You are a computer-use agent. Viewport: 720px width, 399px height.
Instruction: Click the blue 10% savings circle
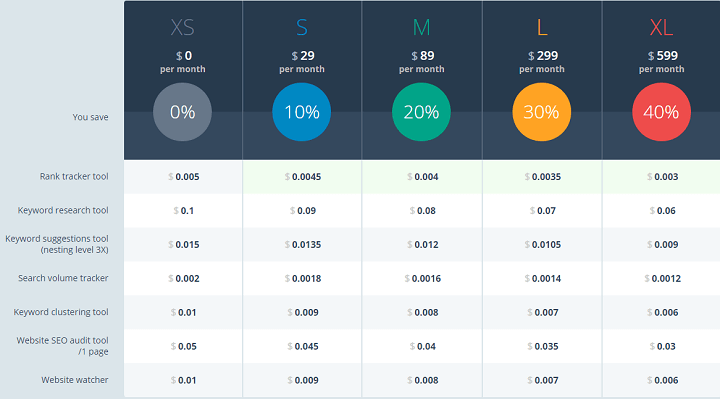[x=302, y=112]
